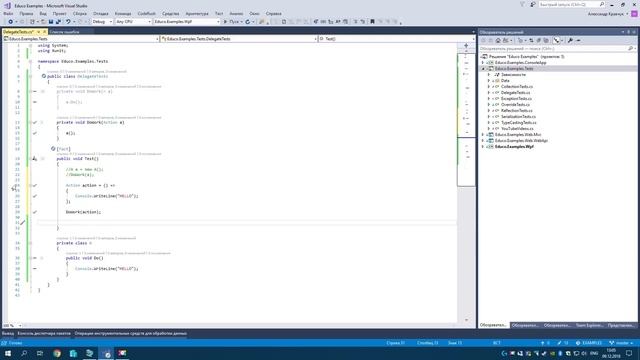This screenshot has height=360, width=640.
Task: Click the Solution Explorer search field
Action: pyautogui.click(x=554, y=49)
